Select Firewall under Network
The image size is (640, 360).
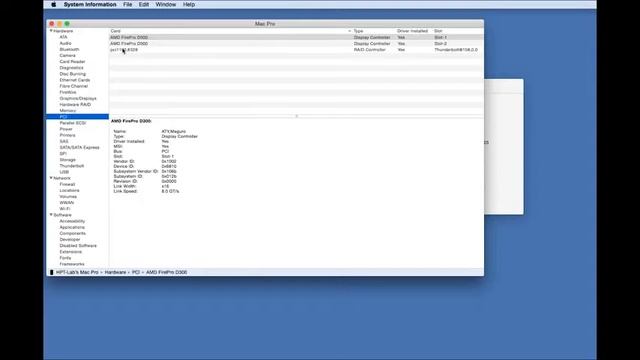67,184
